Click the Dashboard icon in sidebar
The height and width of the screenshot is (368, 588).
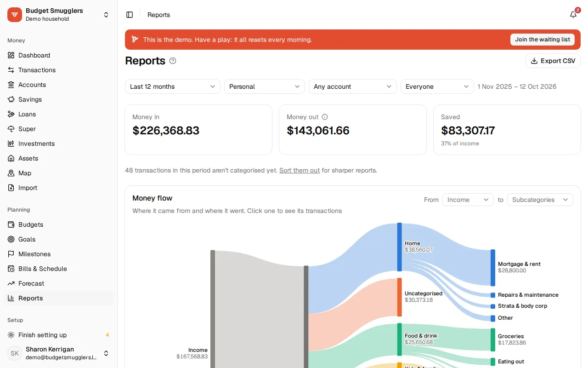click(x=11, y=55)
